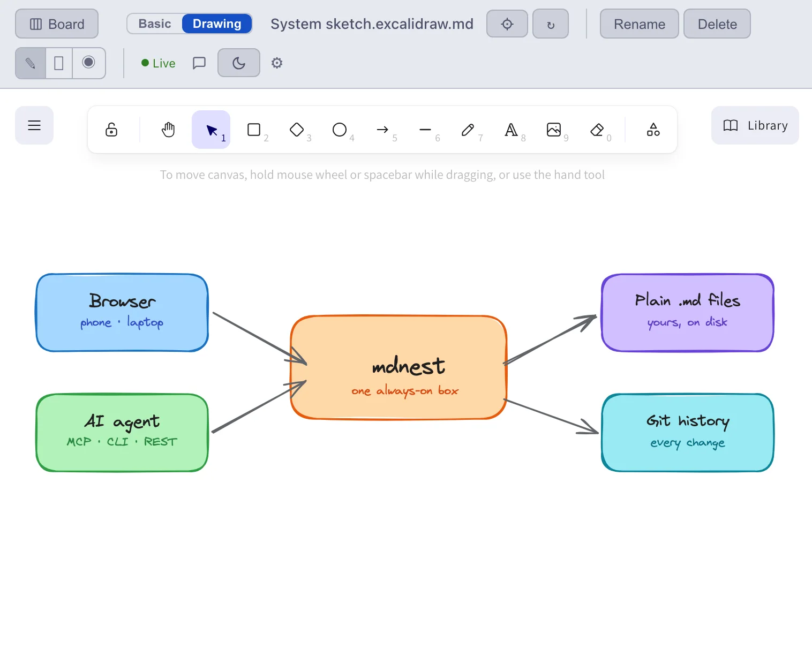
Task: Select the Hand panning tool
Action: 168,130
